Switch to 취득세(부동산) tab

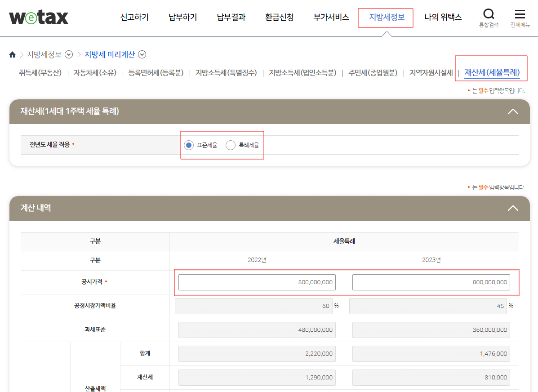[x=40, y=73]
